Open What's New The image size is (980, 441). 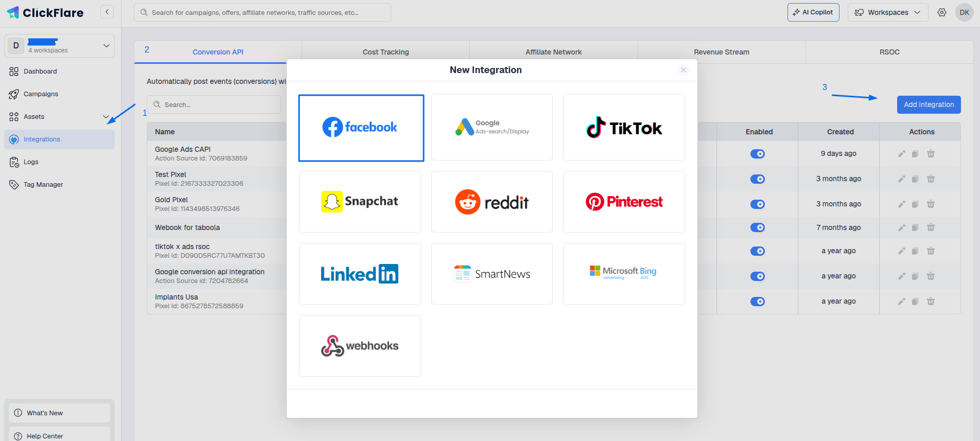click(59, 413)
